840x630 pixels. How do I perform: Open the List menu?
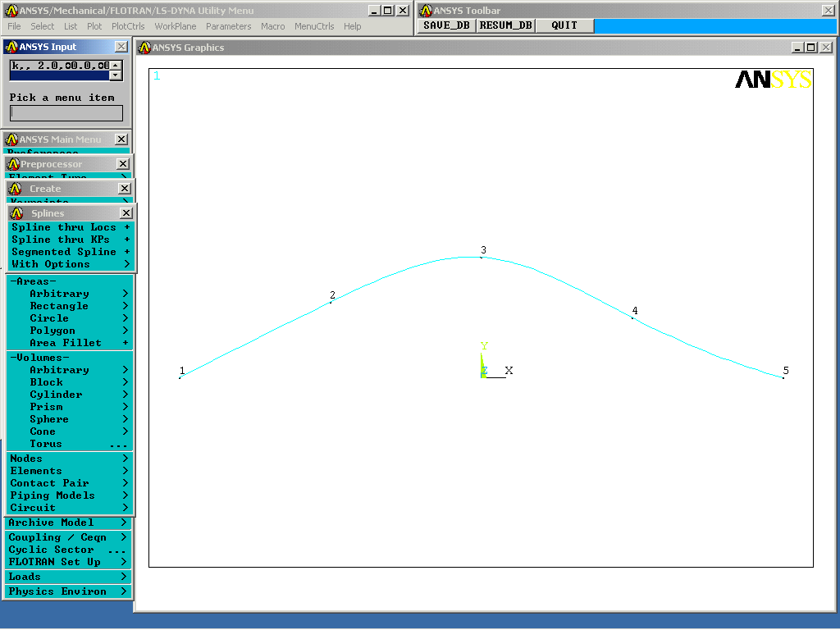pyautogui.click(x=71, y=26)
